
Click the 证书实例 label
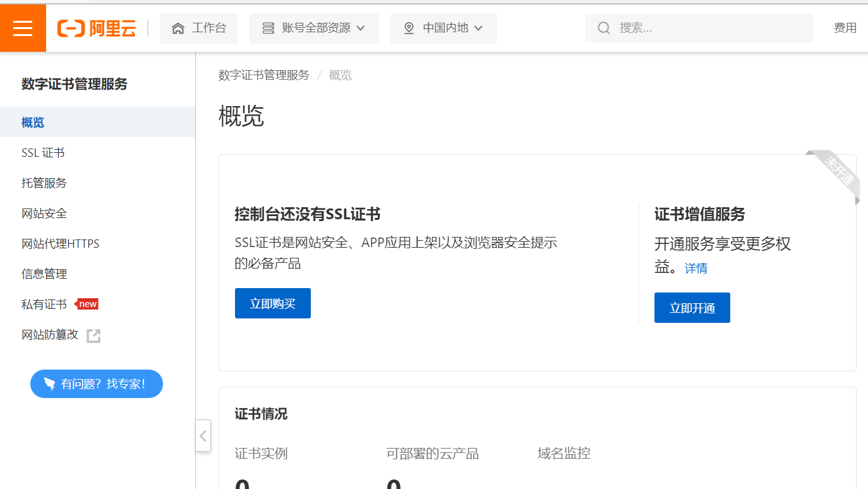[x=262, y=453]
